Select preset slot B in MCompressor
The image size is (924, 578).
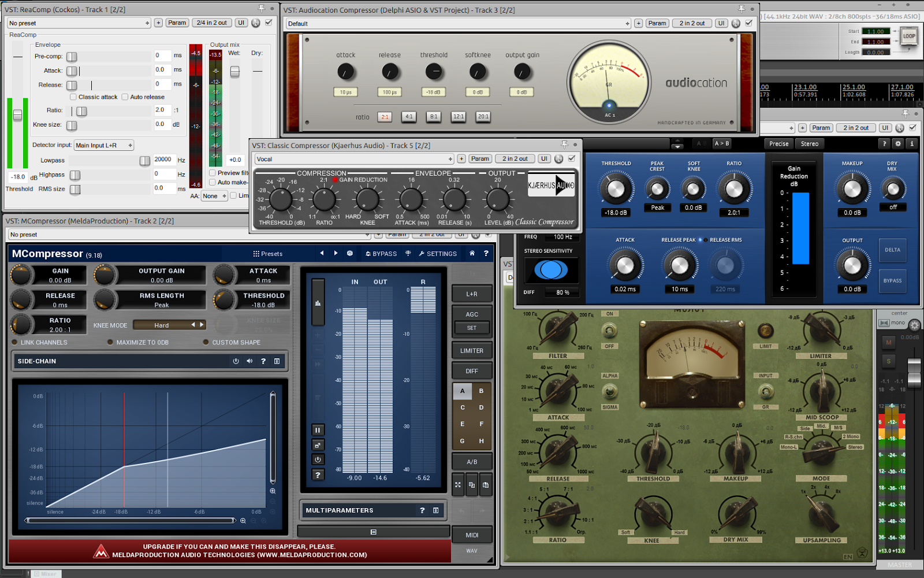[x=481, y=391]
